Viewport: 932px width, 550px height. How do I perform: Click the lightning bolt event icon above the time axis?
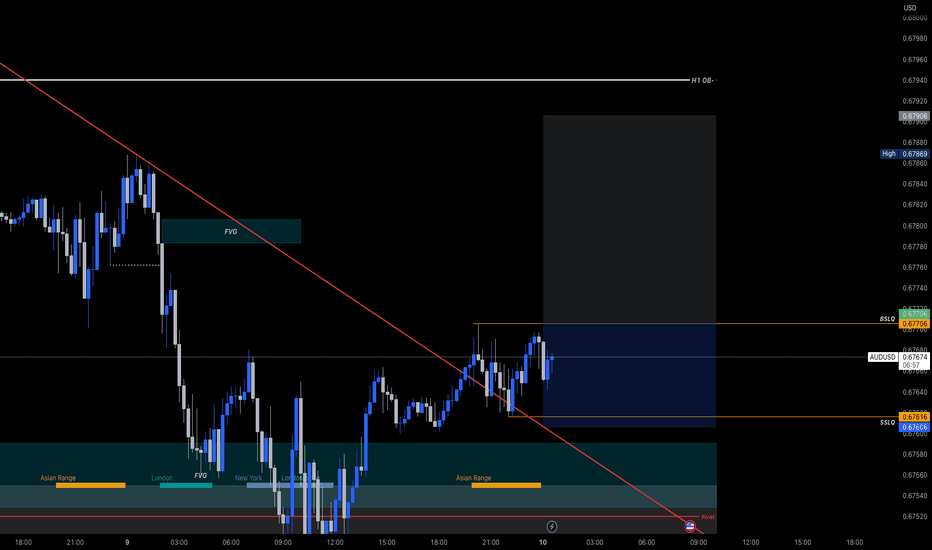pyautogui.click(x=552, y=526)
